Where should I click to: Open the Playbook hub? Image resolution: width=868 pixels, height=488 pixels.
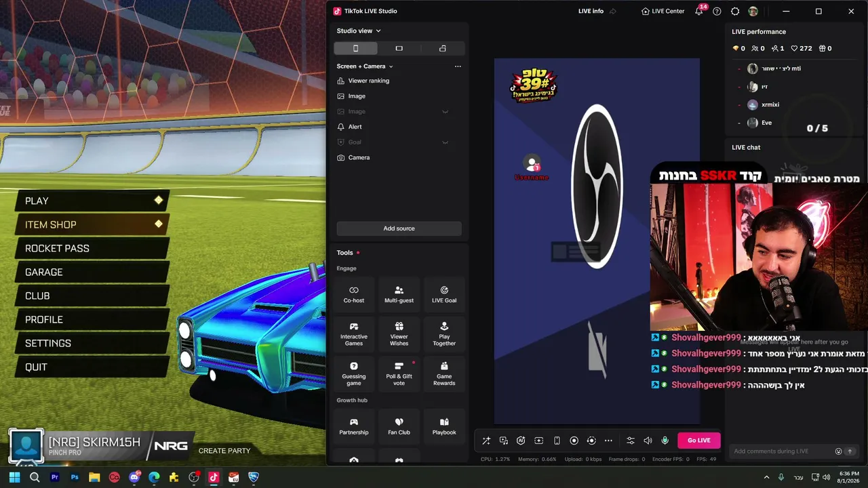point(444,426)
